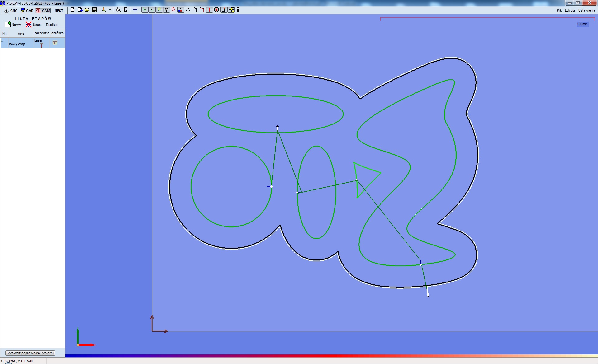The image size is (598, 364).
Task: Open the Ustawienia menu
Action: point(586,10)
